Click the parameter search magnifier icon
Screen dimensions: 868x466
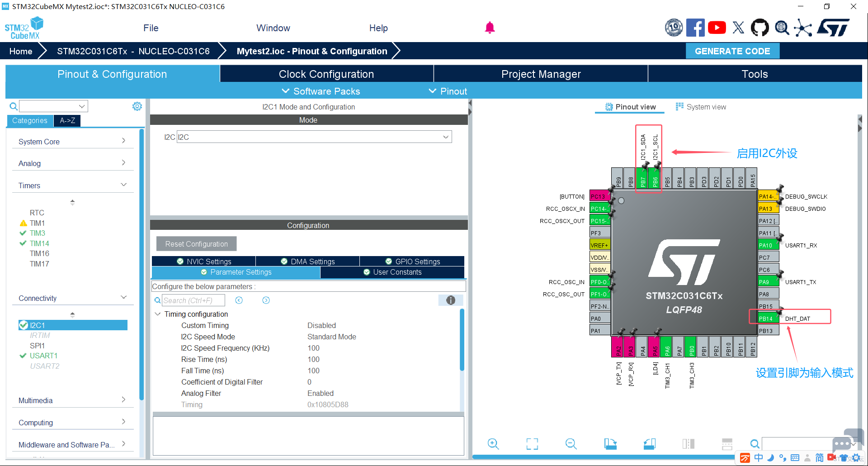pos(157,300)
